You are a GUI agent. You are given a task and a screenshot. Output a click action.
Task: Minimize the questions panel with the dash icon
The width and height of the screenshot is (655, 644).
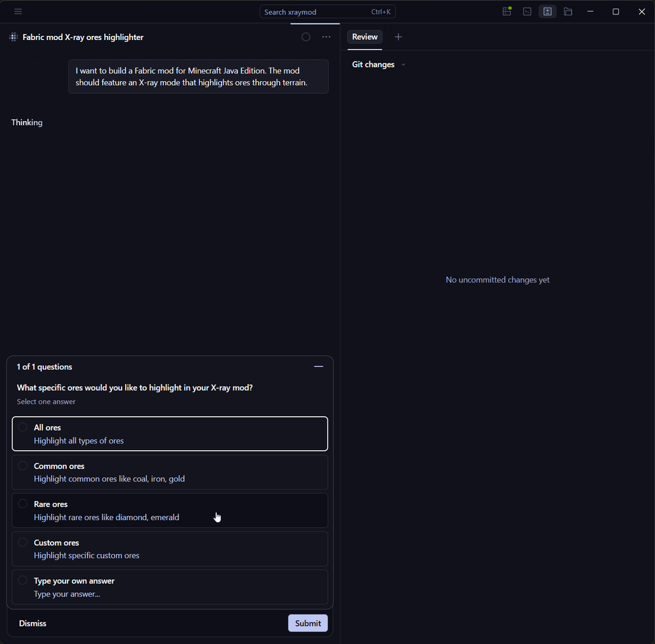click(x=318, y=366)
